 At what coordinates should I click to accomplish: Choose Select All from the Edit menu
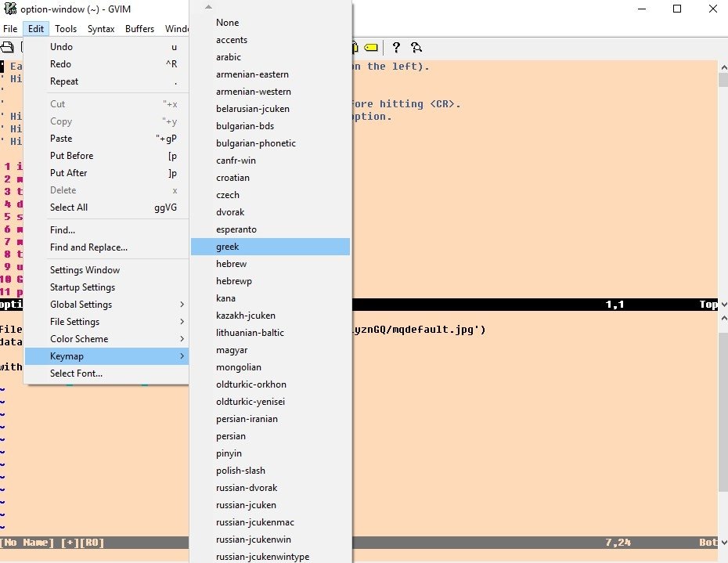(106, 208)
